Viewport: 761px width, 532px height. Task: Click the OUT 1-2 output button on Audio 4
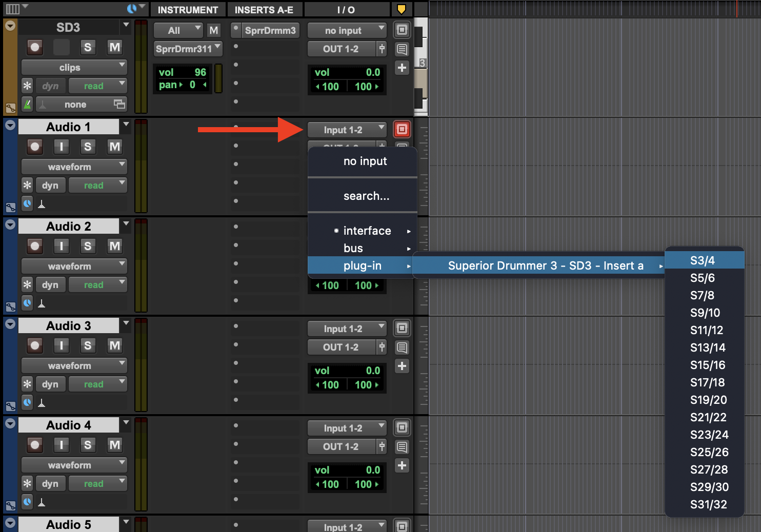(x=341, y=447)
